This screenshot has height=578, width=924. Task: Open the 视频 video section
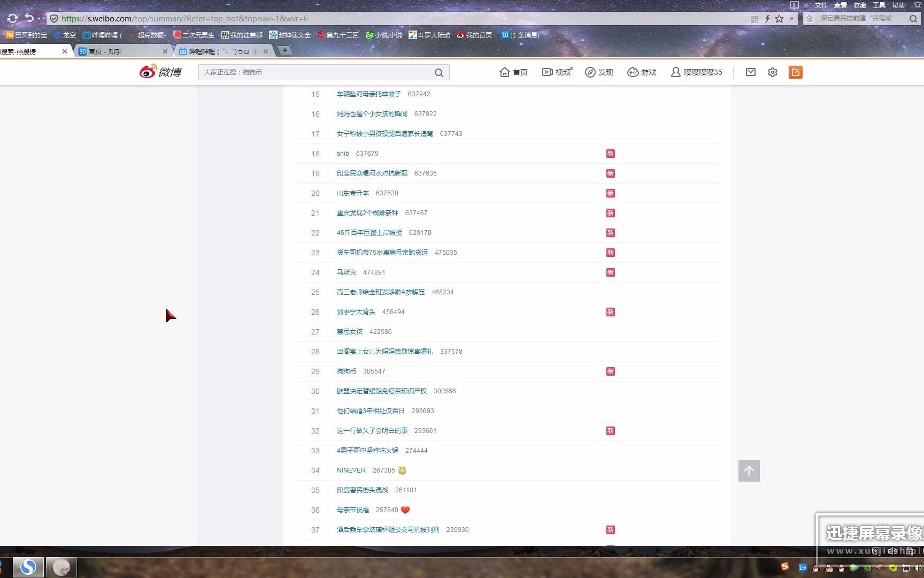click(x=557, y=72)
